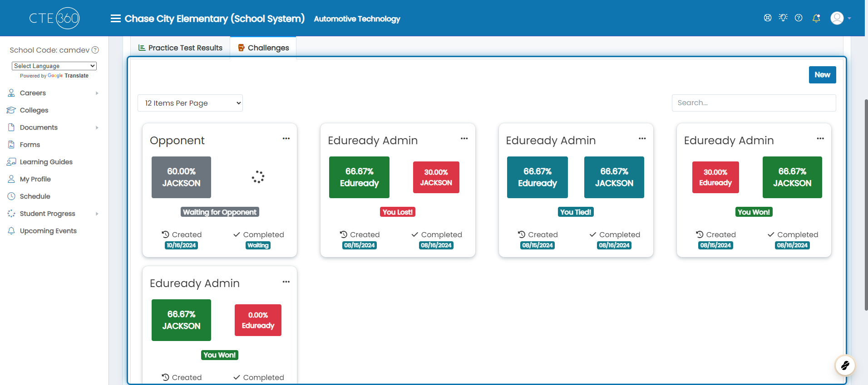Click the page vertical scrollbar
The image size is (868, 385).
point(866,204)
